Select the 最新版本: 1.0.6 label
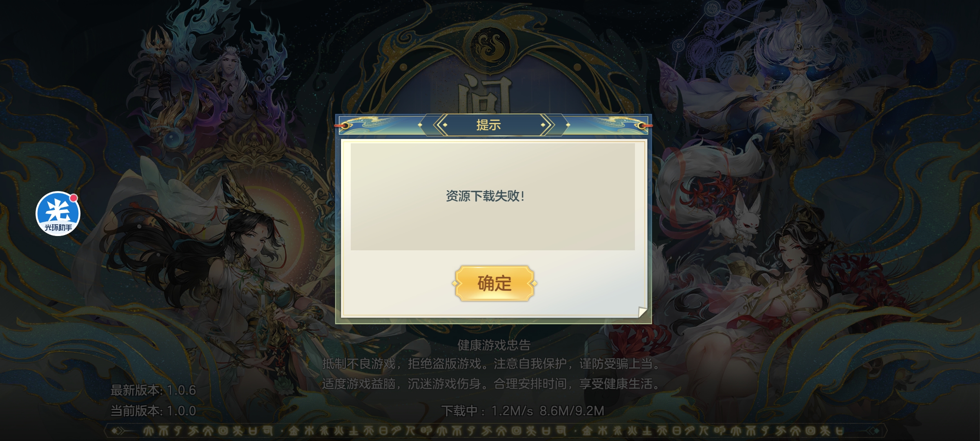The width and height of the screenshot is (980, 441). (153, 390)
